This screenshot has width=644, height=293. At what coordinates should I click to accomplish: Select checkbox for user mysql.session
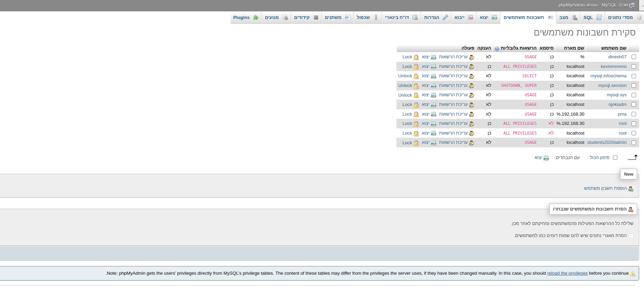tap(634, 86)
